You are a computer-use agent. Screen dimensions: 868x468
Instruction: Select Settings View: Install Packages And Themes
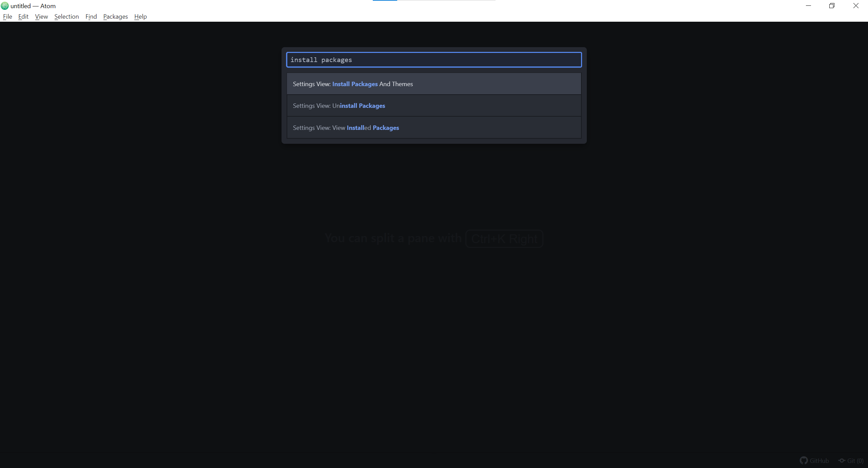434,83
